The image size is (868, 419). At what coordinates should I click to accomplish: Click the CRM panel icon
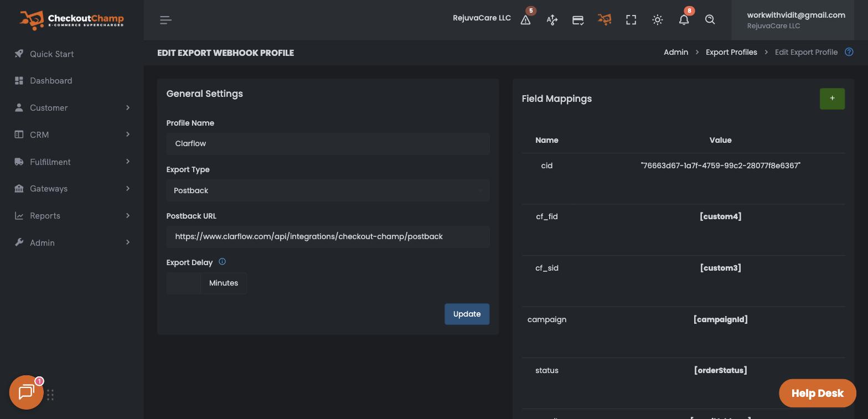19,135
